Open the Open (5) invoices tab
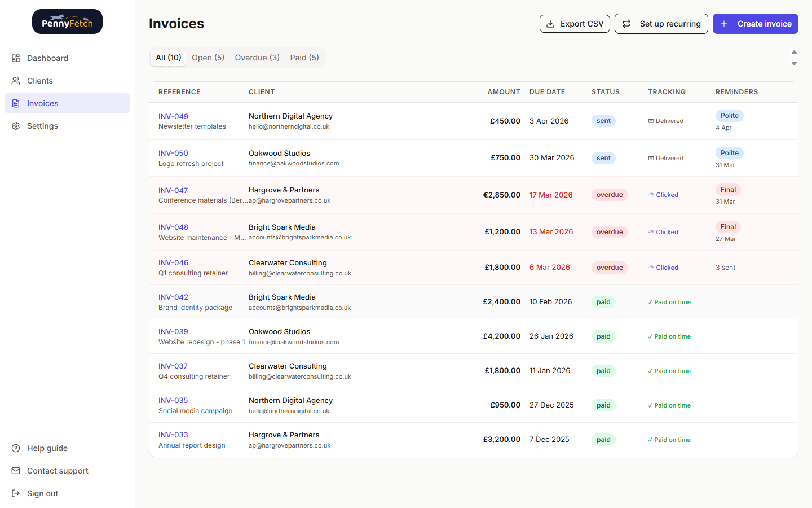The height and width of the screenshot is (508, 812). point(208,58)
